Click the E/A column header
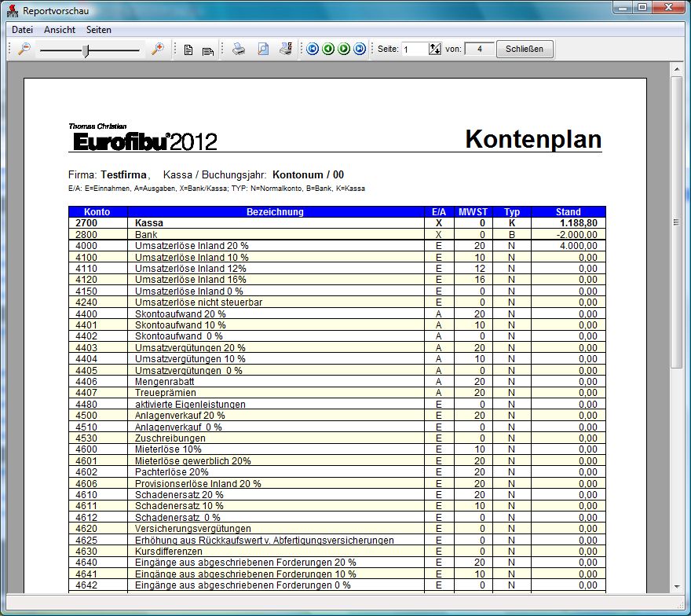The width and height of the screenshot is (691, 616). click(x=439, y=211)
